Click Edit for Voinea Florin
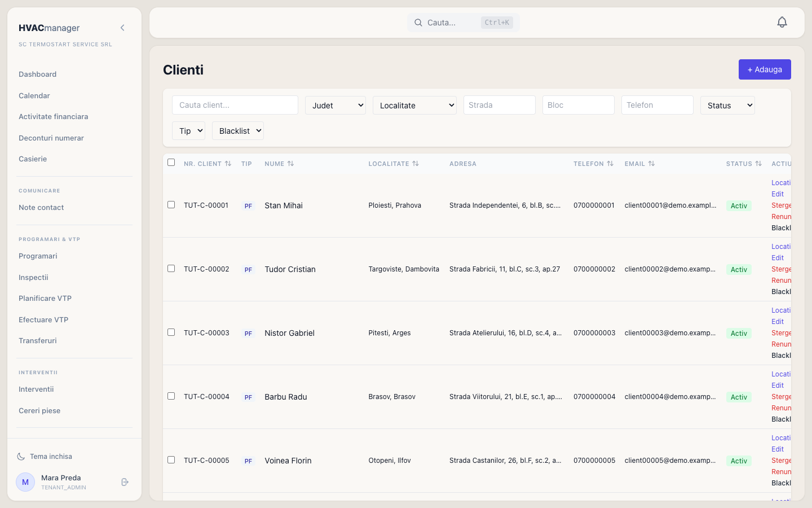Image resolution: width=812 pixels, height=508 pixels. pos(778,449)
